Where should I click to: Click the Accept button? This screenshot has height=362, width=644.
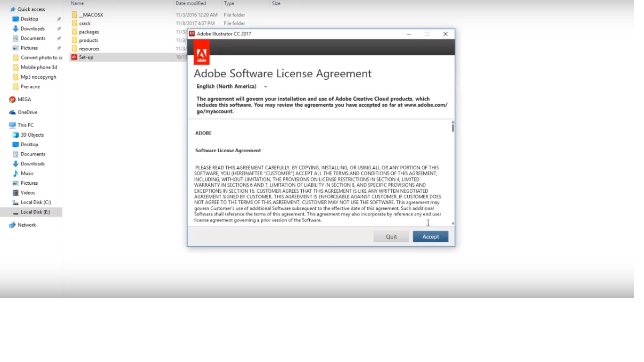[430, 237]
